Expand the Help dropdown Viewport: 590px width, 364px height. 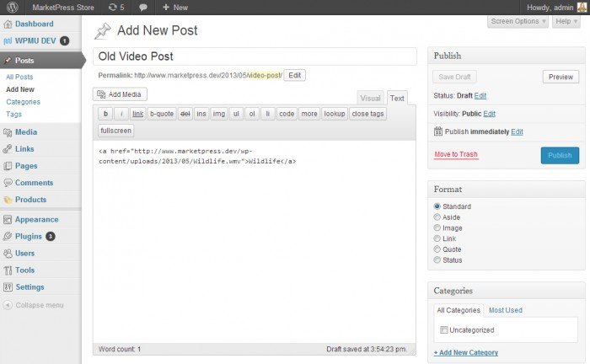(566, 21)
